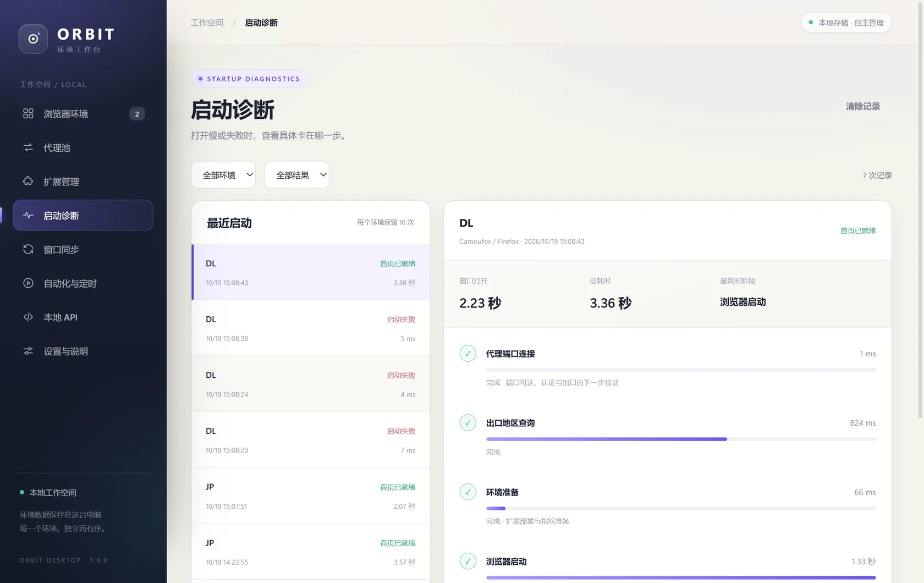Open 设置与说明 in sidebar
This screenshot has width=924, height=583.
[83, 351]
